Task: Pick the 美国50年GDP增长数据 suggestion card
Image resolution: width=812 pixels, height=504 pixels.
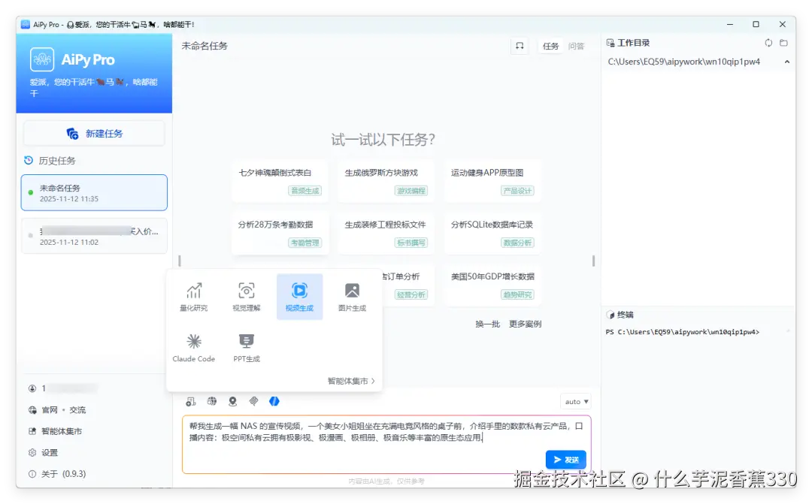Action: coord(492,284)
